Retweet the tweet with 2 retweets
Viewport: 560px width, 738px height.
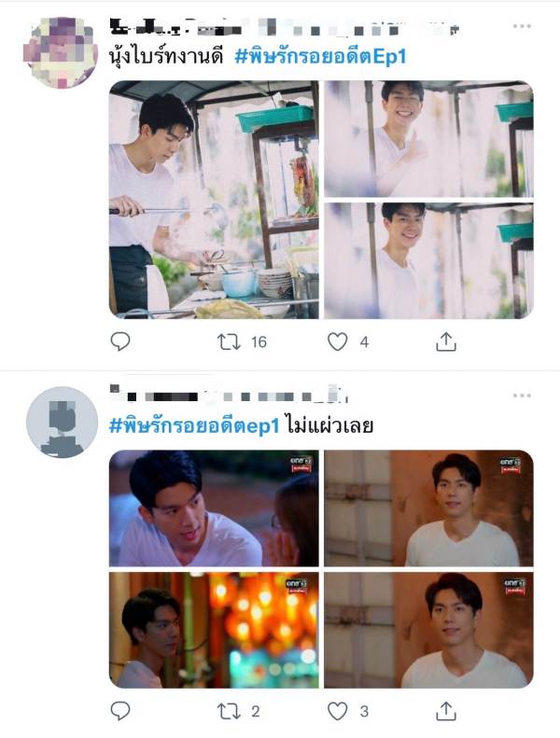pyautogui.click(x=229, y=711)
